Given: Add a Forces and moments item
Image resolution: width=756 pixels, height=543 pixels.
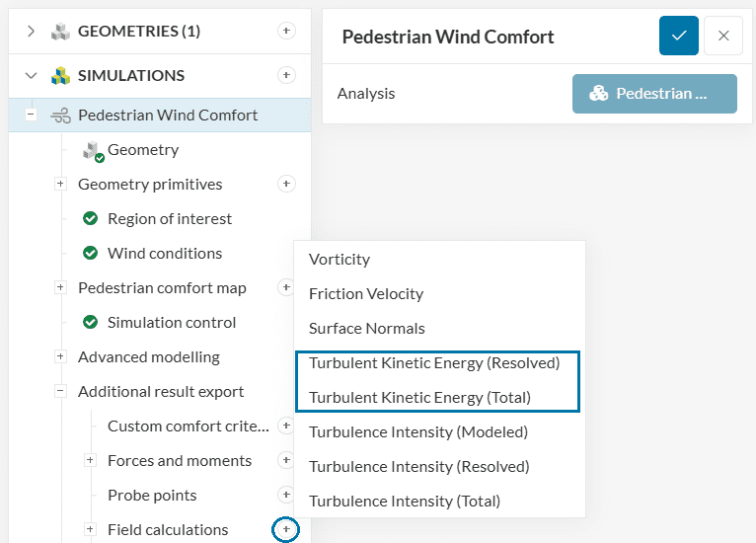Looking at the screenshot, I should tap(286, 460).
